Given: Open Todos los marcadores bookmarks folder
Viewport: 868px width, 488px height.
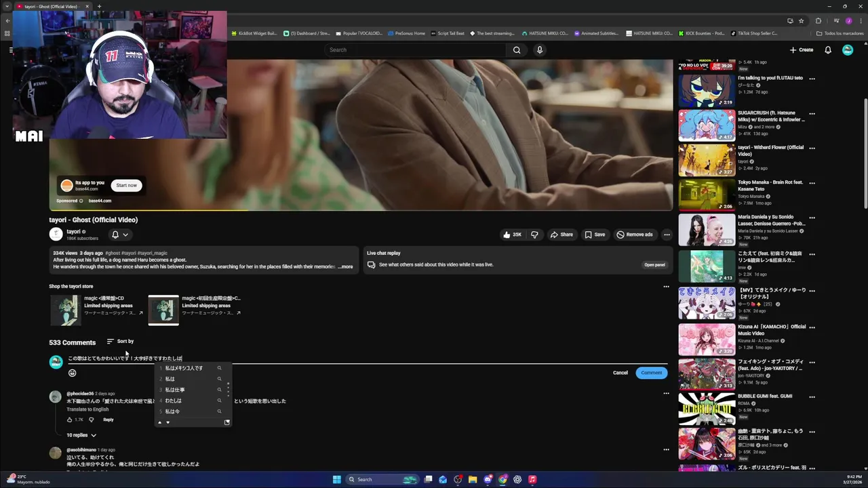Looking at the screenshot, I should (840, 33).
